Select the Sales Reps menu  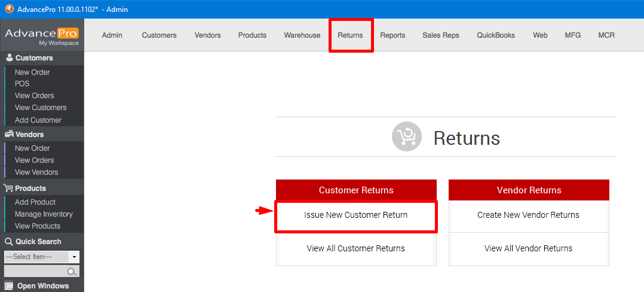tap(440, 35)
